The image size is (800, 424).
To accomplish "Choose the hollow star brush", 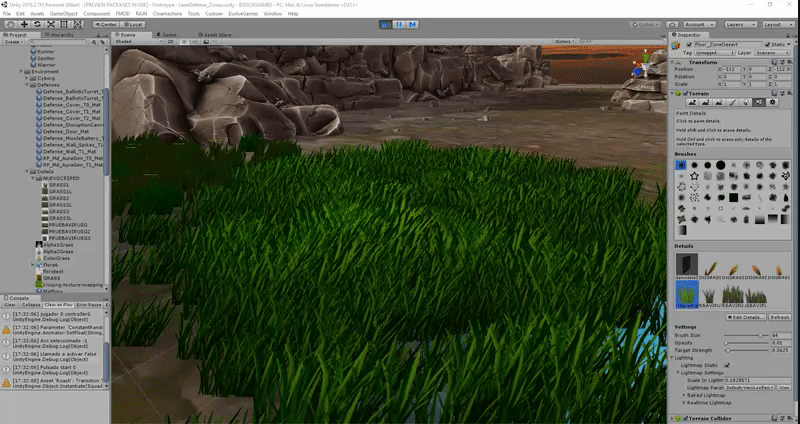I will [x=694, y=176].
